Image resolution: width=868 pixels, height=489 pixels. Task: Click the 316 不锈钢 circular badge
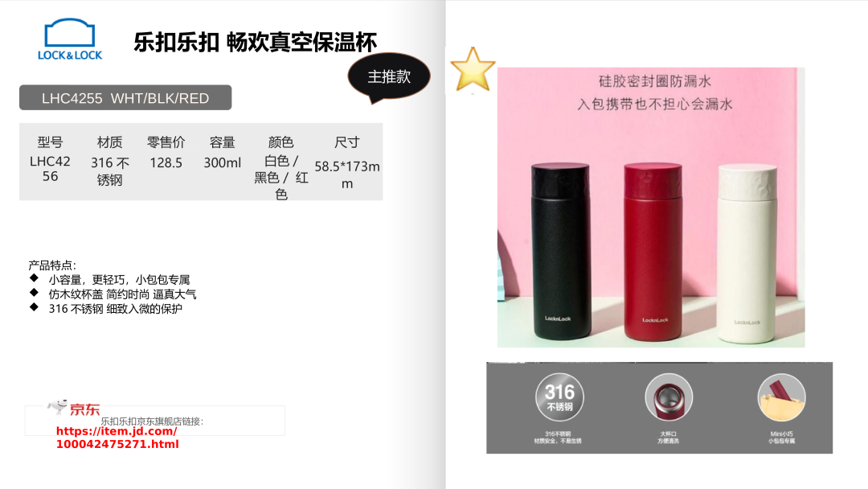[559, 397]
